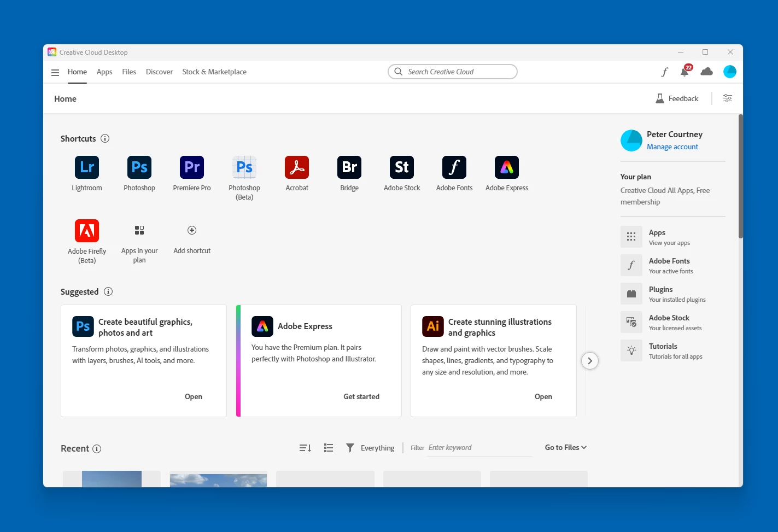This screenshot has width=778, height=532.
Task: Click the Adobe Express icon on suggestion card
Action: point(262,326)
